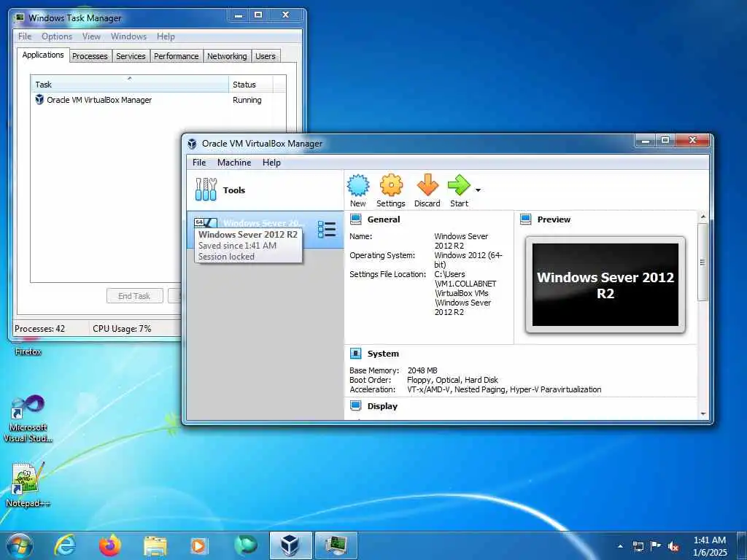The image size is (747, 560).
Task: Launch Internet Explorer from taskbar
Action: tap(65, 545)
